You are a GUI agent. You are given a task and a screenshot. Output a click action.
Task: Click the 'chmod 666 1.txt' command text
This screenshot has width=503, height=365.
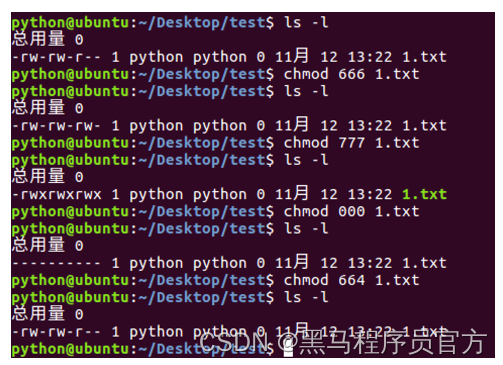[x=351, y=74]
